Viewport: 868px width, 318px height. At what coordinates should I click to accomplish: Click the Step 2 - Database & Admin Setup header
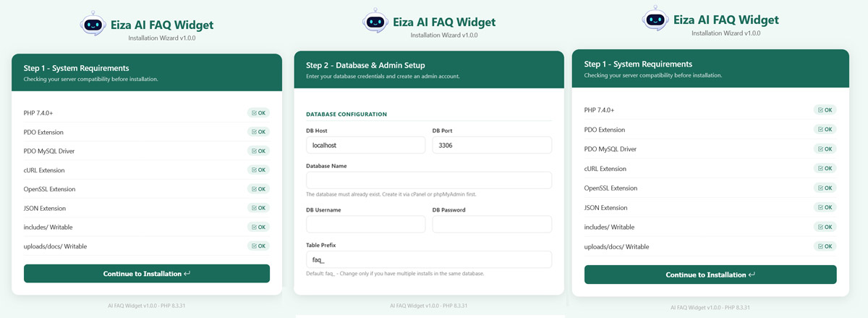(365, 65)
